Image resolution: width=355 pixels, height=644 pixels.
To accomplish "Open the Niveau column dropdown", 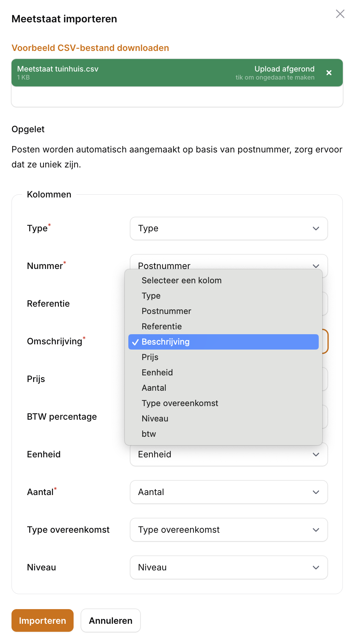I will coord(228,568).
